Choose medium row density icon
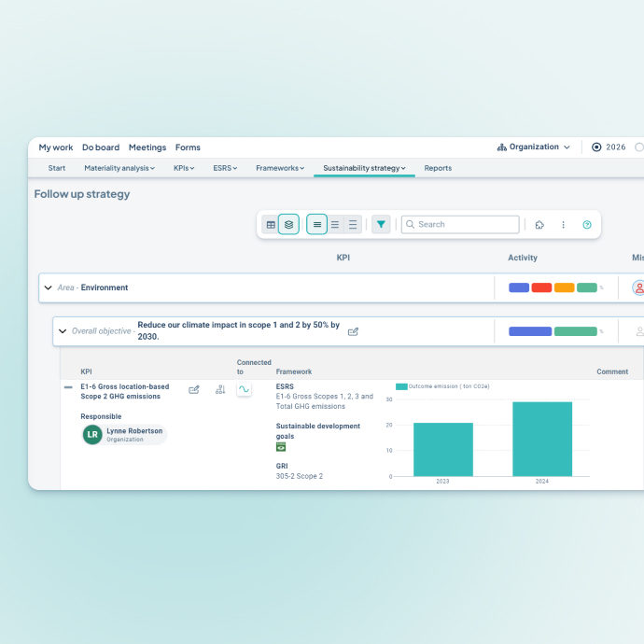The width and height of the screenshot is (644, 644). point(335,225)
